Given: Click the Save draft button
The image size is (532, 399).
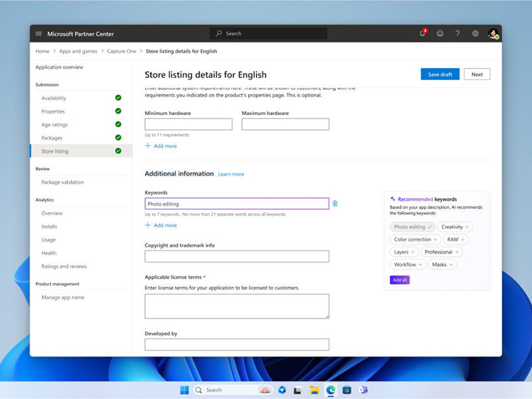Looking at the screenshot, I should tap(440, 74).
